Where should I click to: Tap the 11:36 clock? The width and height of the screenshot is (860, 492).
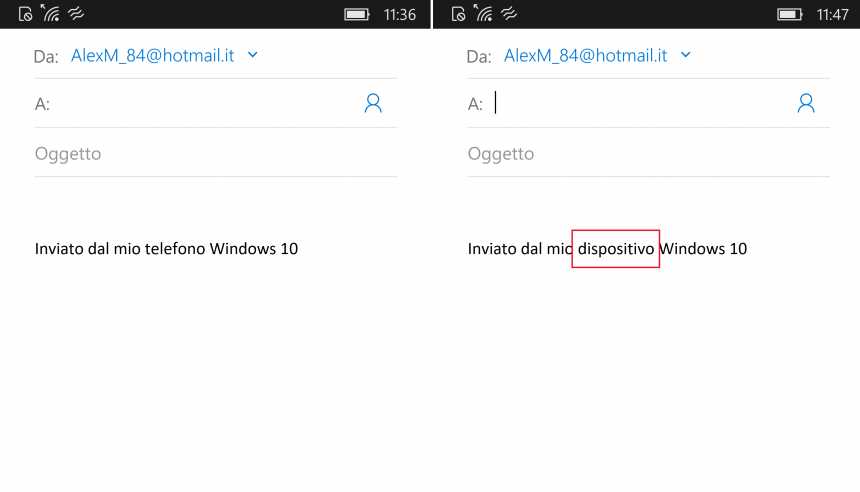pos(399,14)
